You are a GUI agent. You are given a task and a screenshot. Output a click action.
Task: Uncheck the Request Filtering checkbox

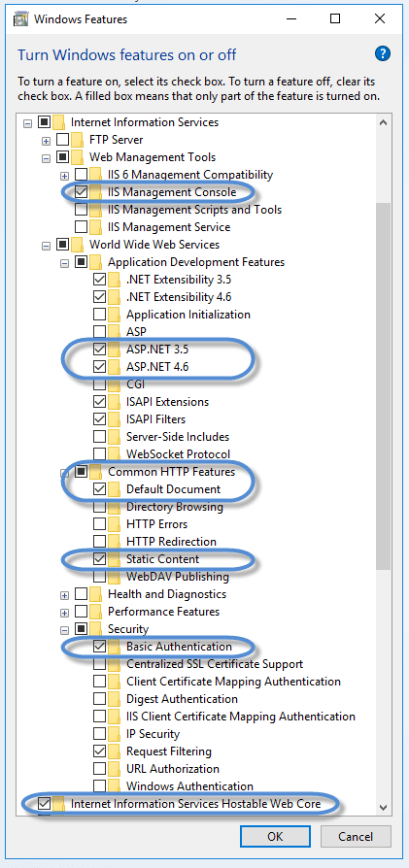pos(100,751)
